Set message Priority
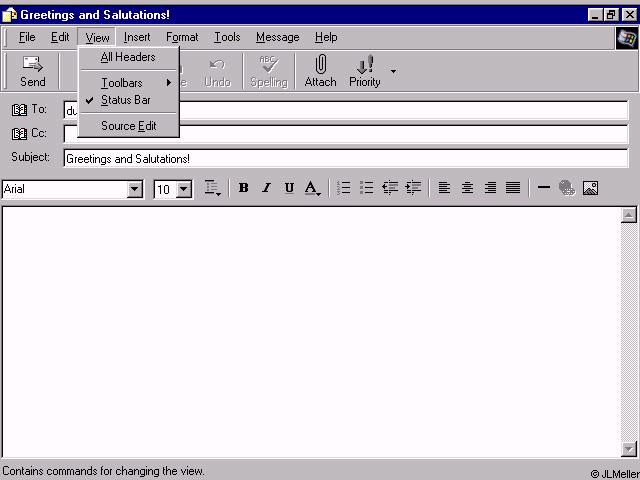The image size is (640, 480). (x=364, y=71)
